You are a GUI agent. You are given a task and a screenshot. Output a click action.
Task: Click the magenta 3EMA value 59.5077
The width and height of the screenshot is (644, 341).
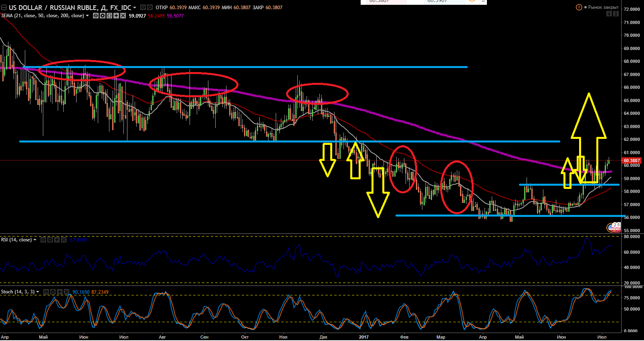[x=175, y=16]
